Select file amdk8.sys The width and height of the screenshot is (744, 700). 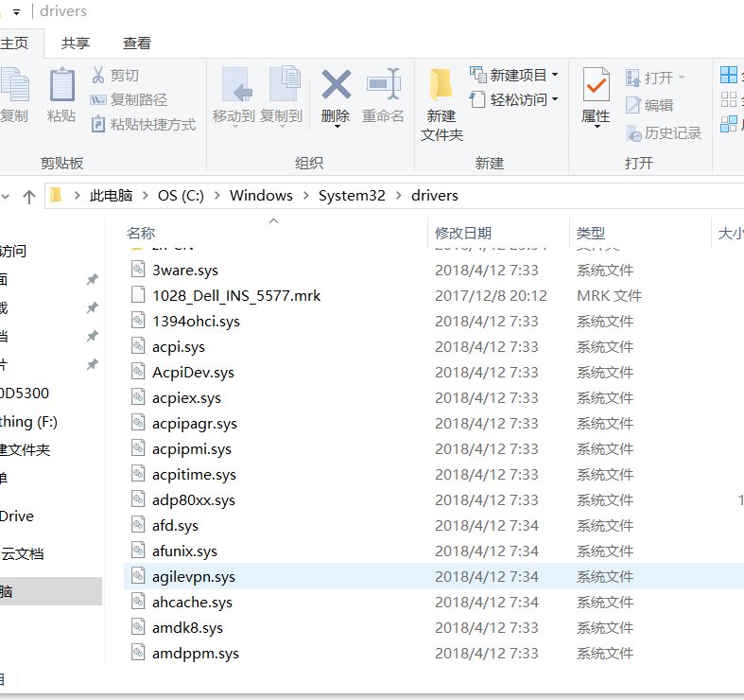click(187, 629)
